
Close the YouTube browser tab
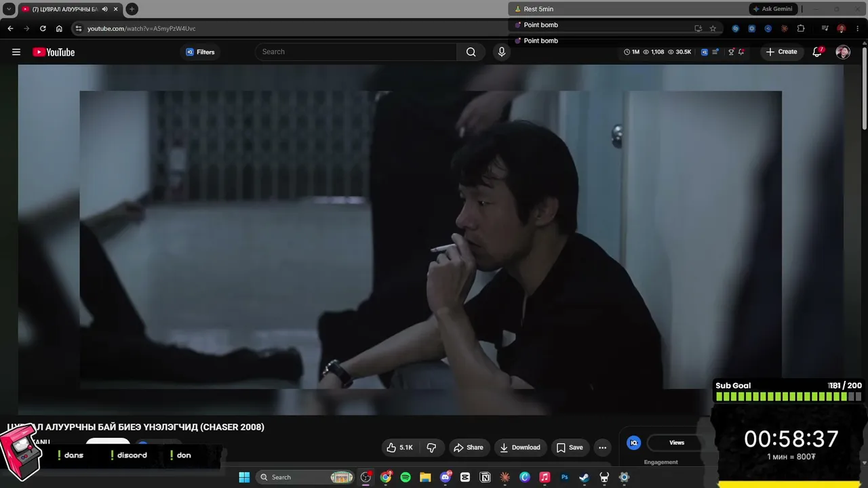pyautogui.click(x=116, y=9)
